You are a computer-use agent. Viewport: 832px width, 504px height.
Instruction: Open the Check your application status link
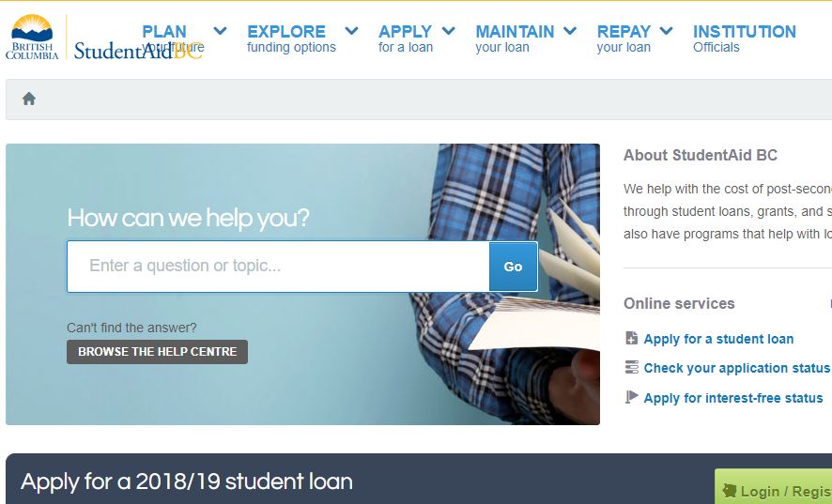[x=736, y=368]
